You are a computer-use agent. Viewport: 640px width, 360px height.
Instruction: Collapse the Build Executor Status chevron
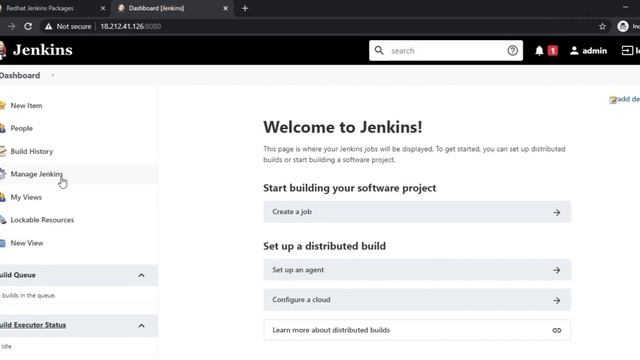[x=141, y=326]
